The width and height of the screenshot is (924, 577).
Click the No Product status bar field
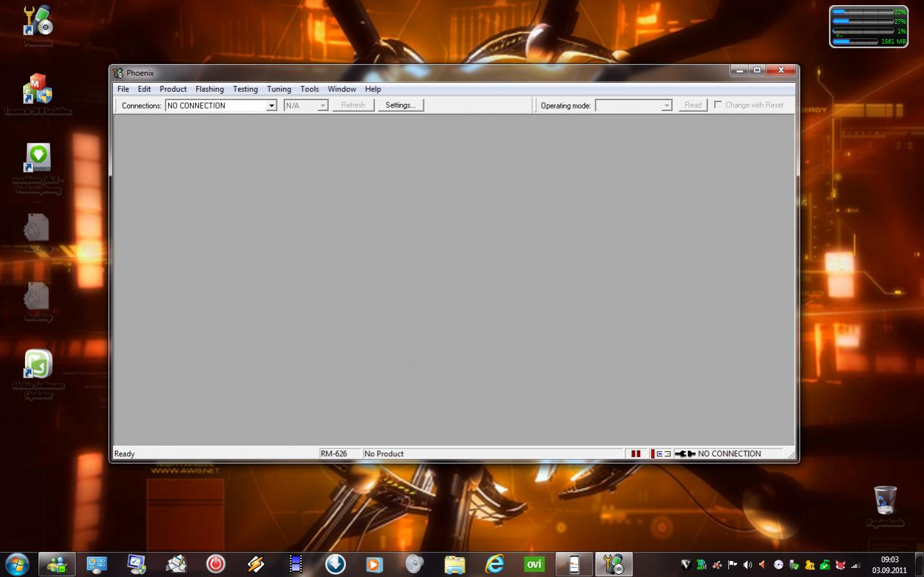tap(493, 454)
